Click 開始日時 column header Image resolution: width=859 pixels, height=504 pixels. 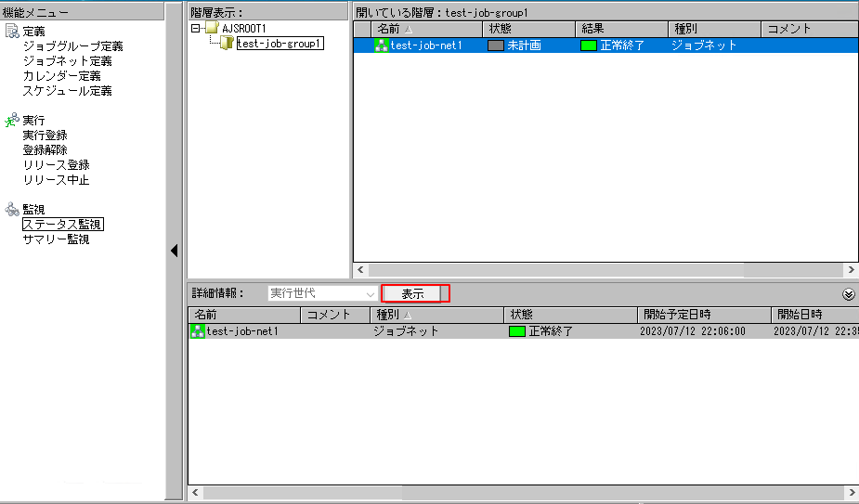[x=815, y=315]
